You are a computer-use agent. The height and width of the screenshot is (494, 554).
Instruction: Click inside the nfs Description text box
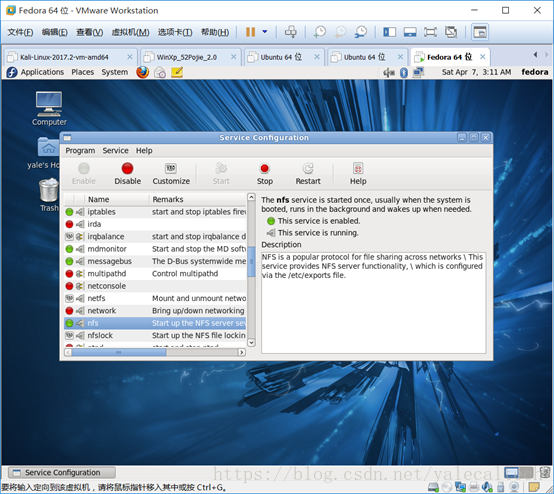coord(373,302)
